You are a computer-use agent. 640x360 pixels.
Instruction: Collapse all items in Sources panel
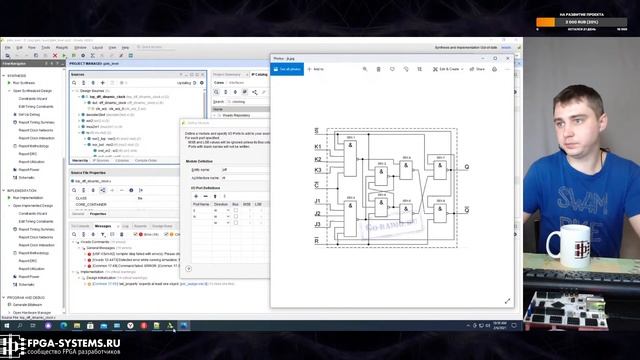pos(84,83)
